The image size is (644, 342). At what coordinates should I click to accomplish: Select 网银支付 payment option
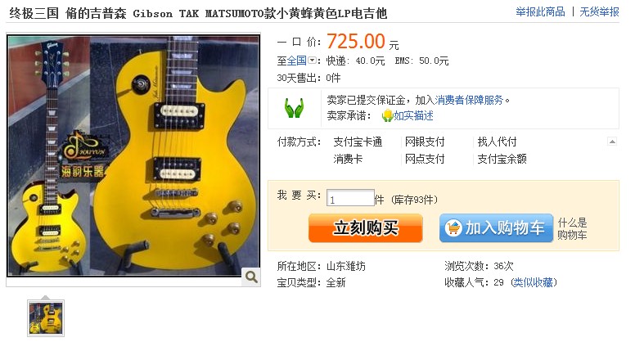(425, 142)
